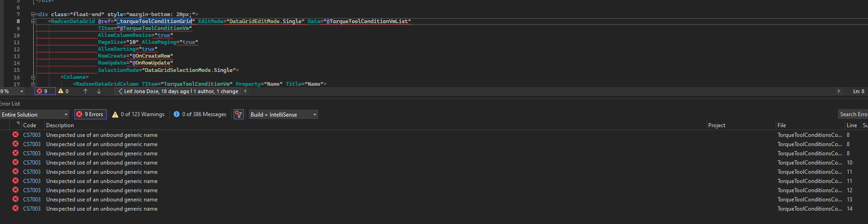This screenshot has width=868, height=224.
Task: Click the clear all filters funnel icon
Action: tap(239, 114)
